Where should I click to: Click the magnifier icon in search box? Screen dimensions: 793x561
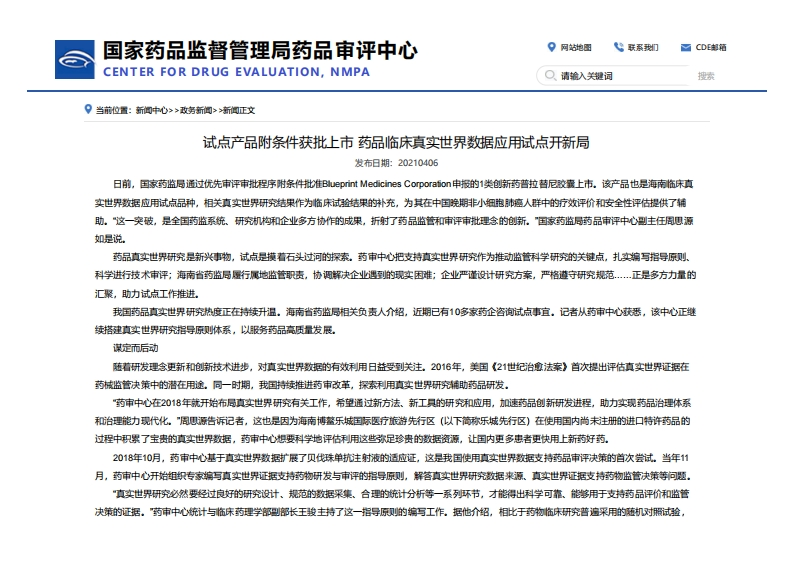(x=549, y=76)
